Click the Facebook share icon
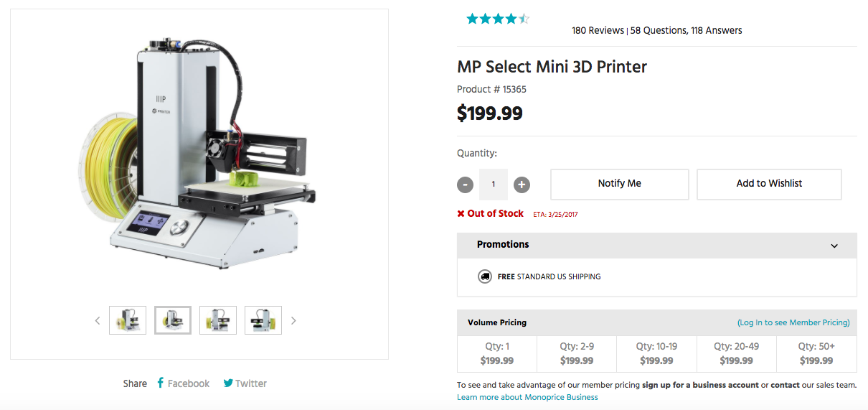The image size is (868, 410). tap(161, 383)
